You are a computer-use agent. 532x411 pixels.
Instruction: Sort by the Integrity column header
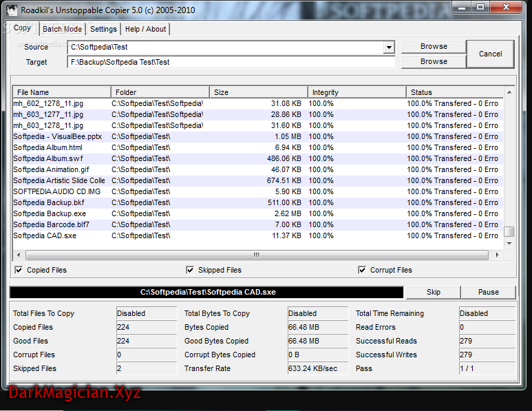point(357,92)
